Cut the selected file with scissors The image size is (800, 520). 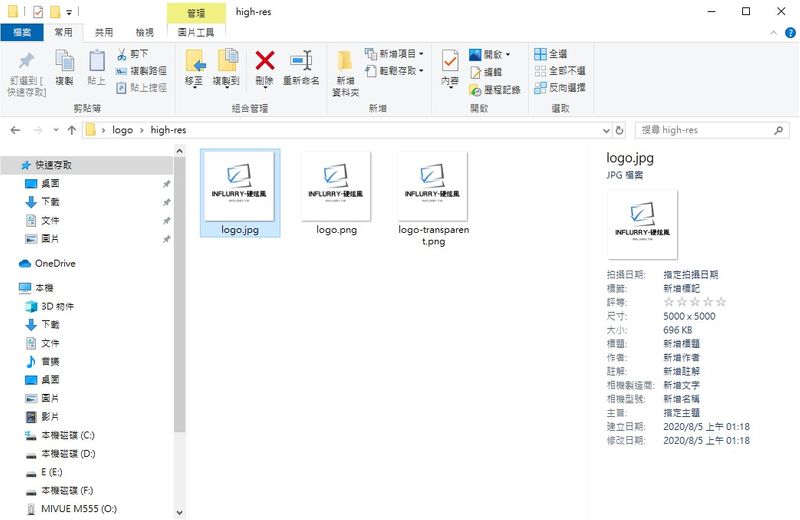(x=133, y=54)
